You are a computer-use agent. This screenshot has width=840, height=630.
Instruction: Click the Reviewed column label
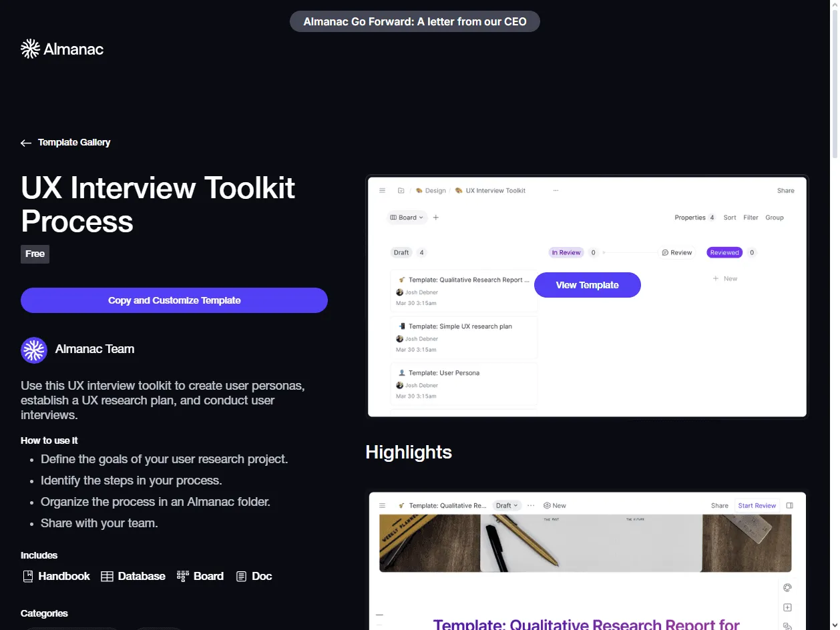pos(724,253)
